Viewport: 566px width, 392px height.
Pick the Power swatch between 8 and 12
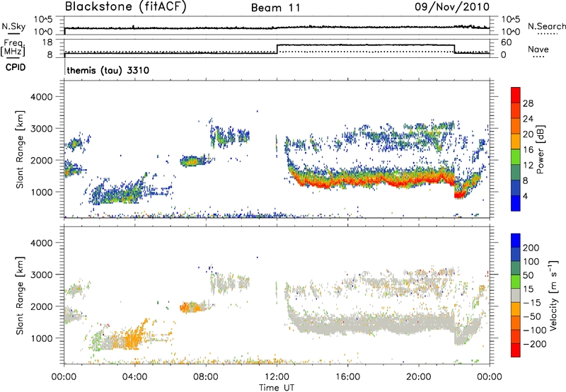(516, 172)
